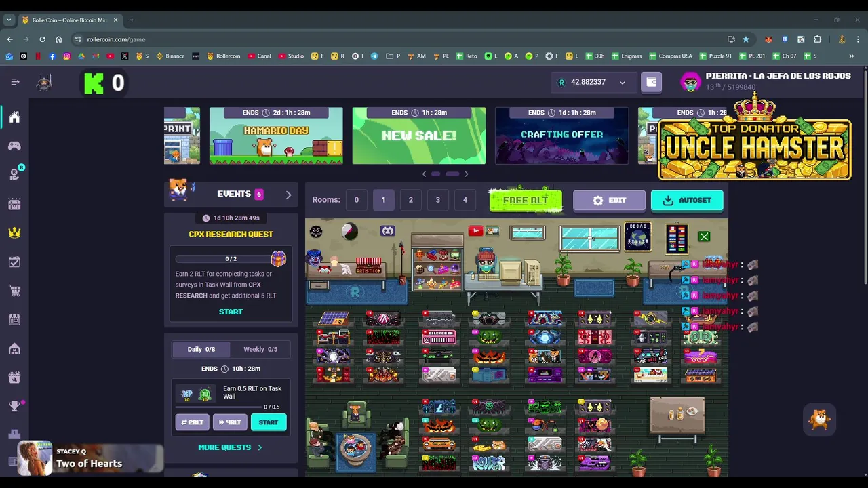
Task: Open the task checklist icon in sidebar
Action: (x=14, y=262)
